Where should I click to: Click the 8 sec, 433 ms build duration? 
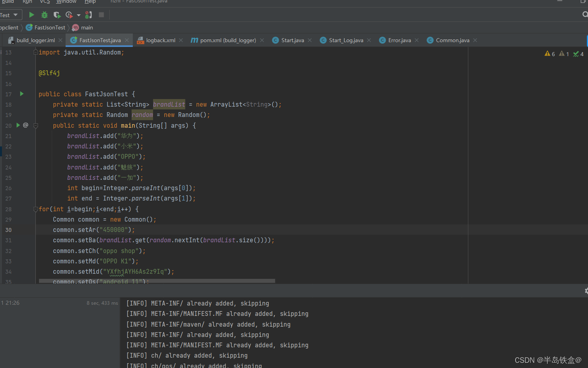[x=102, y=303]
